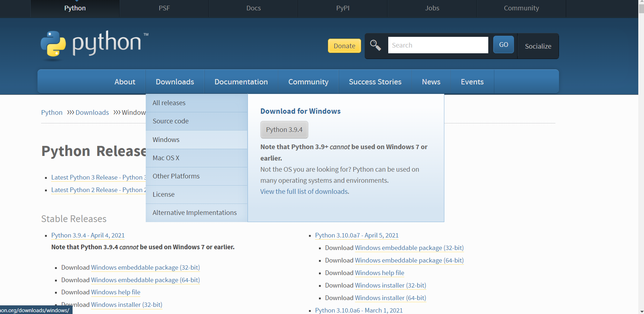Select All releases in Downloads submenu

[x=197, y=103]
